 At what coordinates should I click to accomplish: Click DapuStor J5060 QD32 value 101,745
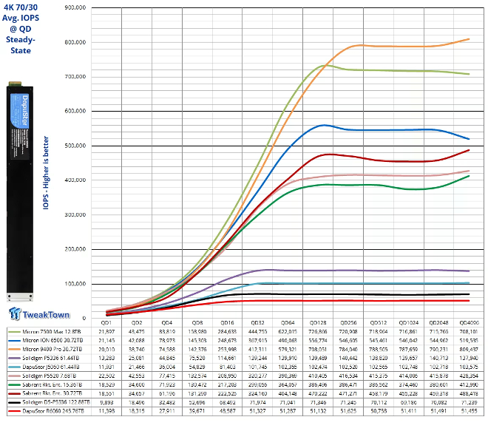pos(257,367)
